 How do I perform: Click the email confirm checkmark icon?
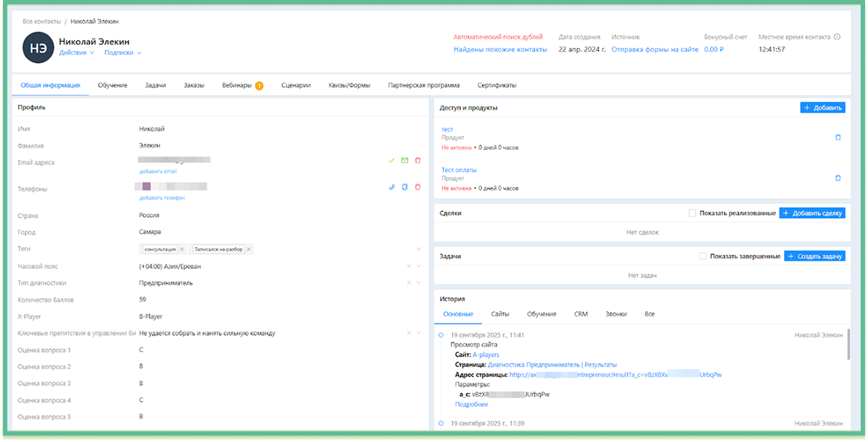click(392, 160)
